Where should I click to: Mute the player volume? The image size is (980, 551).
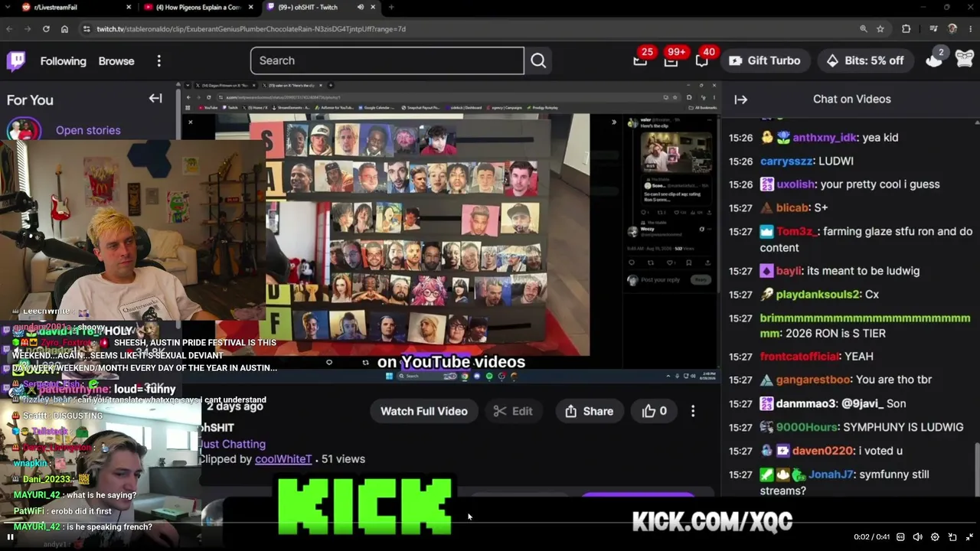point(917,537)
